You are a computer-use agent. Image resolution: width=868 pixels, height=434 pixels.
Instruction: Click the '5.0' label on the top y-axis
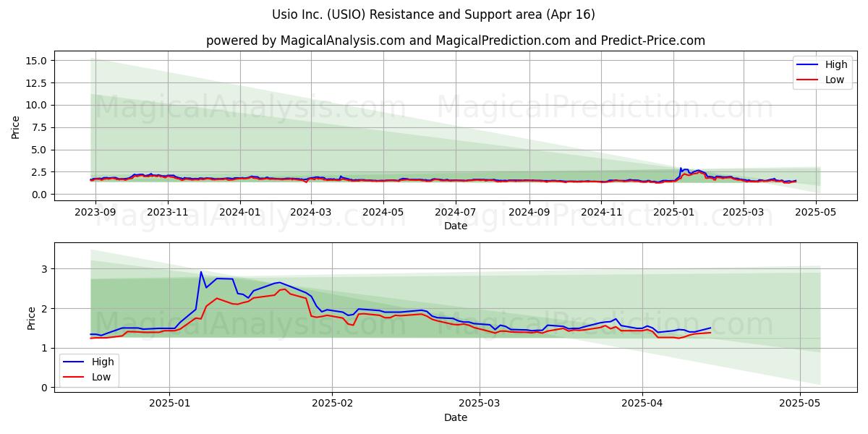coord(41,150)
